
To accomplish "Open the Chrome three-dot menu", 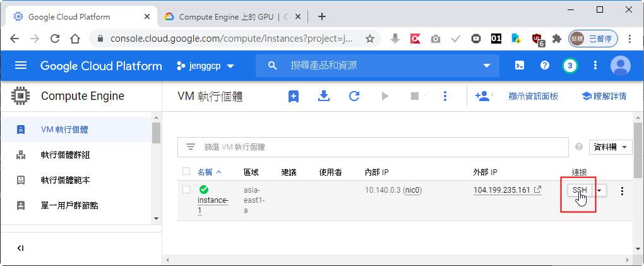I will coord(630,39).
